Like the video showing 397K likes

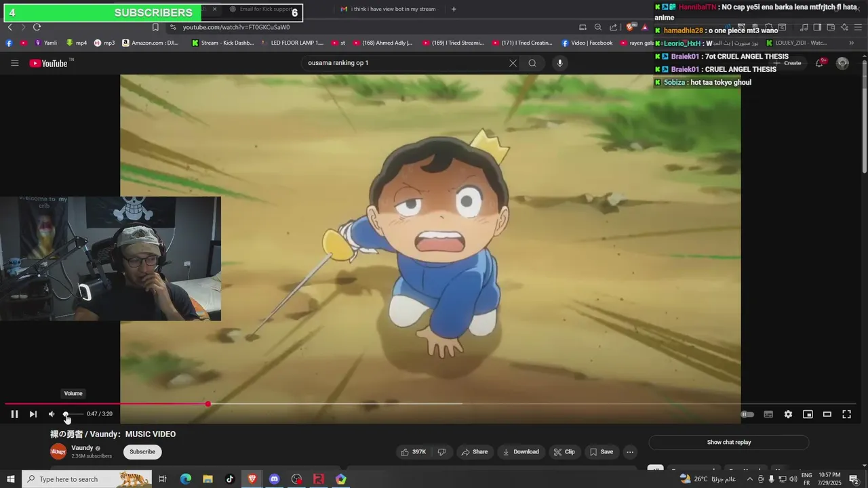point(413,452)
